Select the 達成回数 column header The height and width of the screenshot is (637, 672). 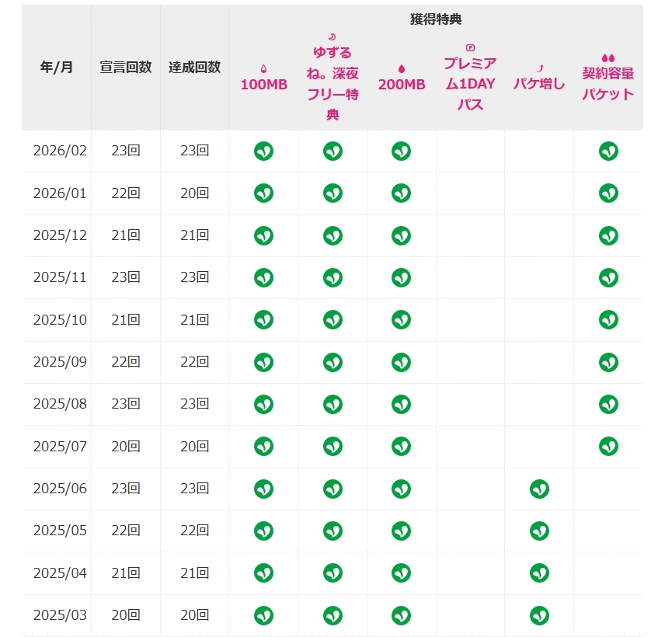pyautogui.click(x=194, y=68)
